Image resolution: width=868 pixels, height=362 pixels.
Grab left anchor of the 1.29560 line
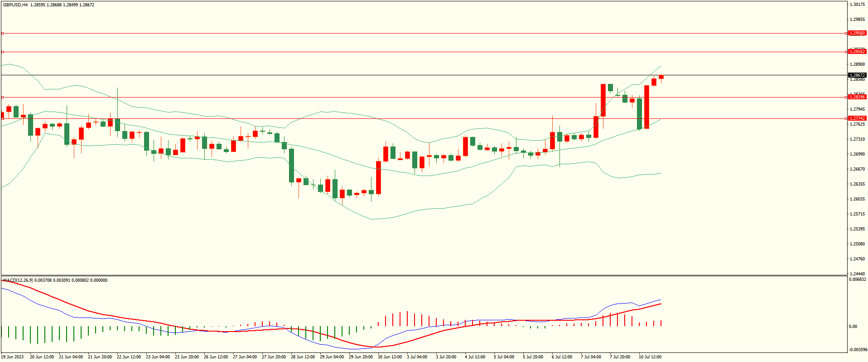2,33
